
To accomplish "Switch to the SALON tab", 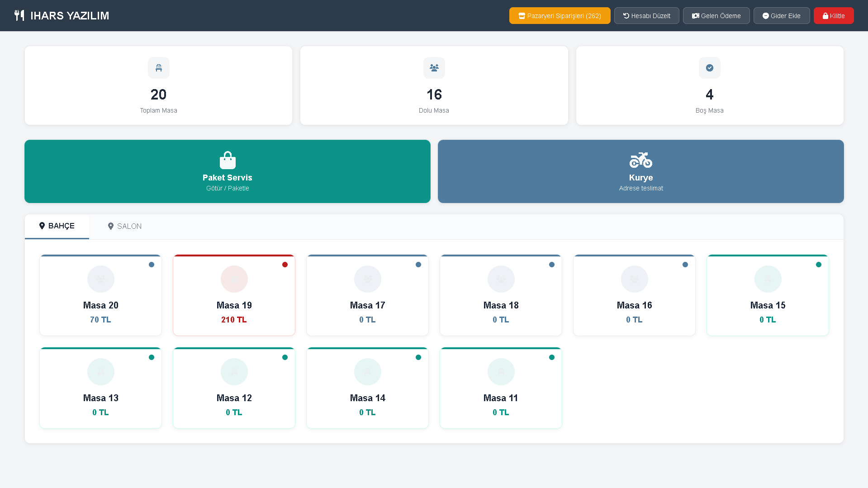I will point(124,226).
